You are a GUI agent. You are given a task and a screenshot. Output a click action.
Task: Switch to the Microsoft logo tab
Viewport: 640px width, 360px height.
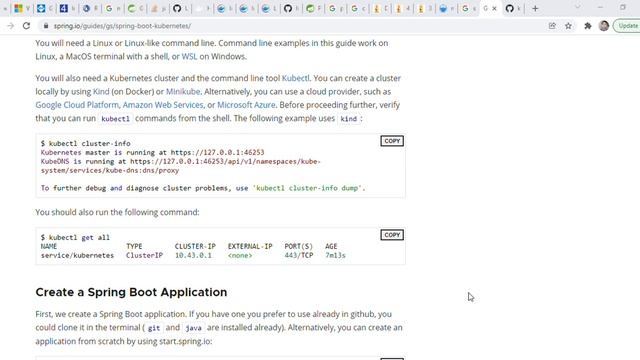click(x=18, y=8)
